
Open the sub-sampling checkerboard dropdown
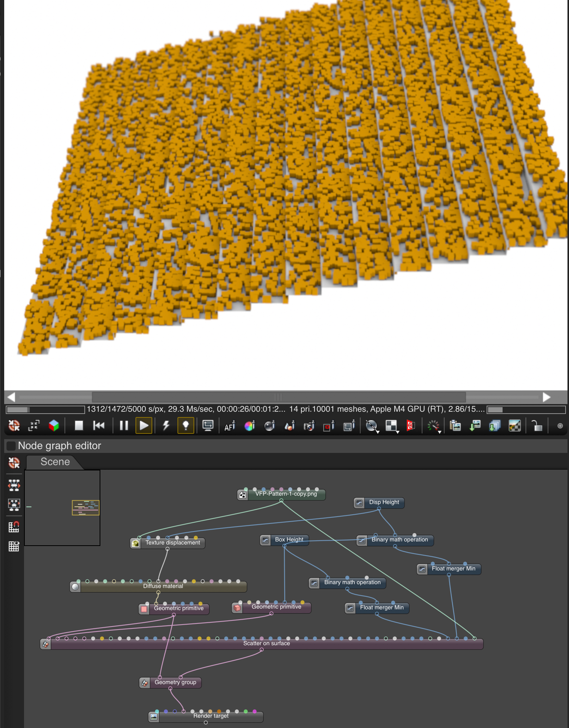tap(392, 426)
